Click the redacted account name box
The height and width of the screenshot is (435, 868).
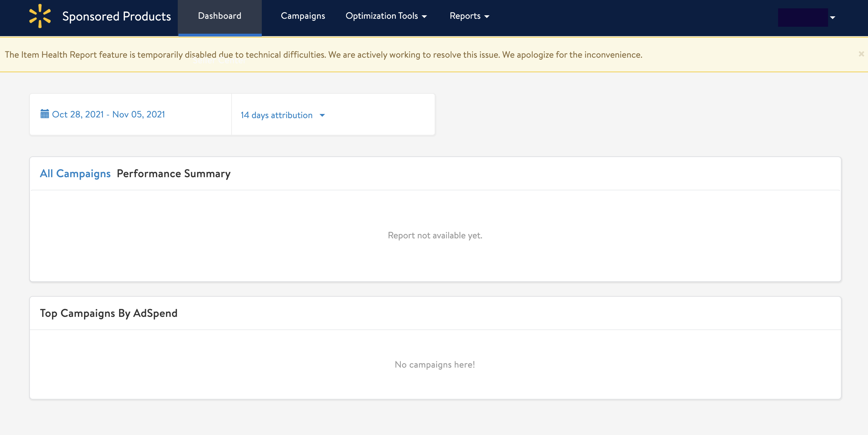(x=803, y=17)
